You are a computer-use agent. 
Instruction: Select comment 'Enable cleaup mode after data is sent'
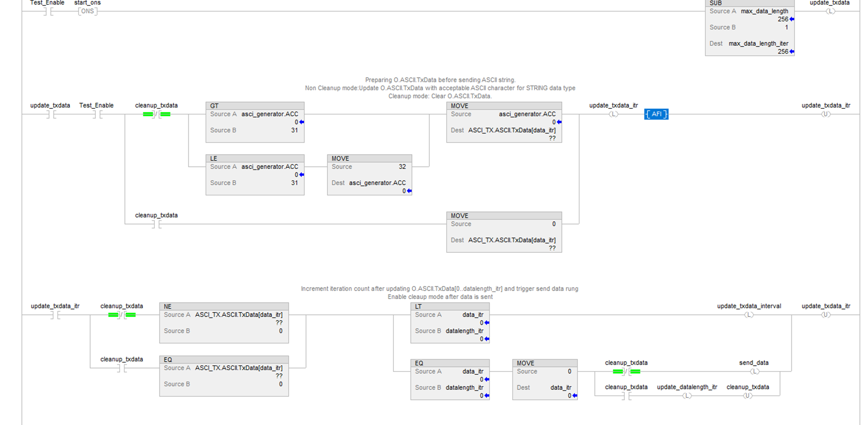pyautogui.click(x=440, y=297)
